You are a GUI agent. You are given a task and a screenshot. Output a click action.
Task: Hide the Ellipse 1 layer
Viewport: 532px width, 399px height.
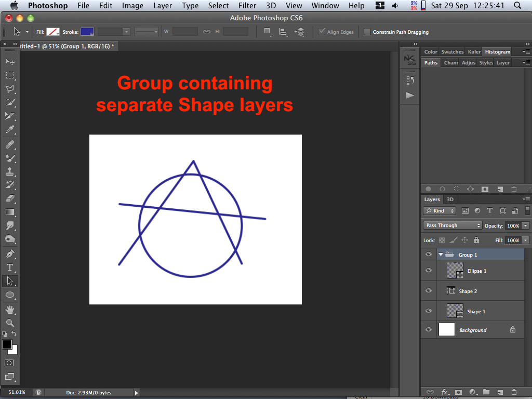click(429, 271)
